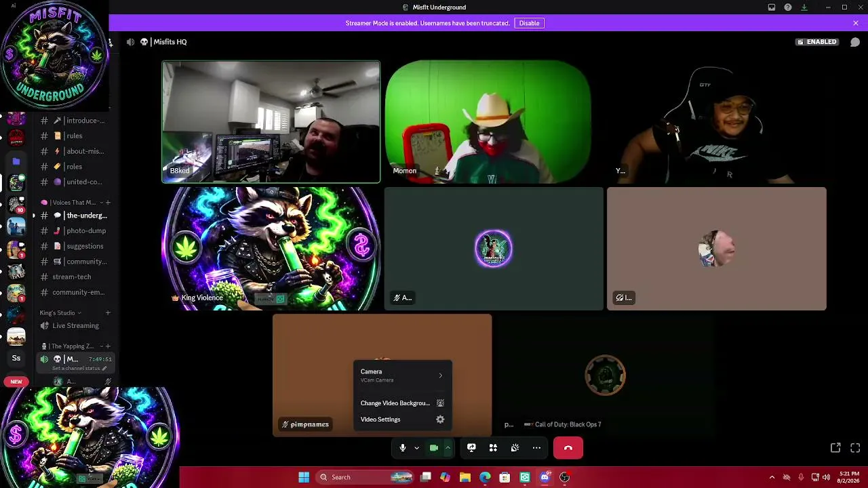Image resolution: width=868 pixels, height=488 pixels.
Task: Hang up with the red disconnect button
Action: pos(568,448)
